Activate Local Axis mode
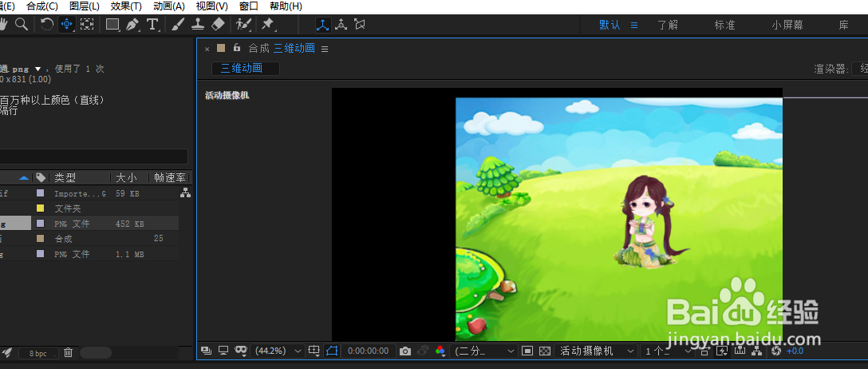Viewport: 868px width, 369px height. 323,25
